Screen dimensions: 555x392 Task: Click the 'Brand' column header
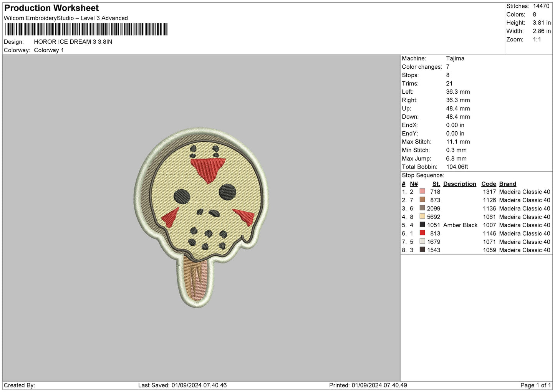click(508, 184)
